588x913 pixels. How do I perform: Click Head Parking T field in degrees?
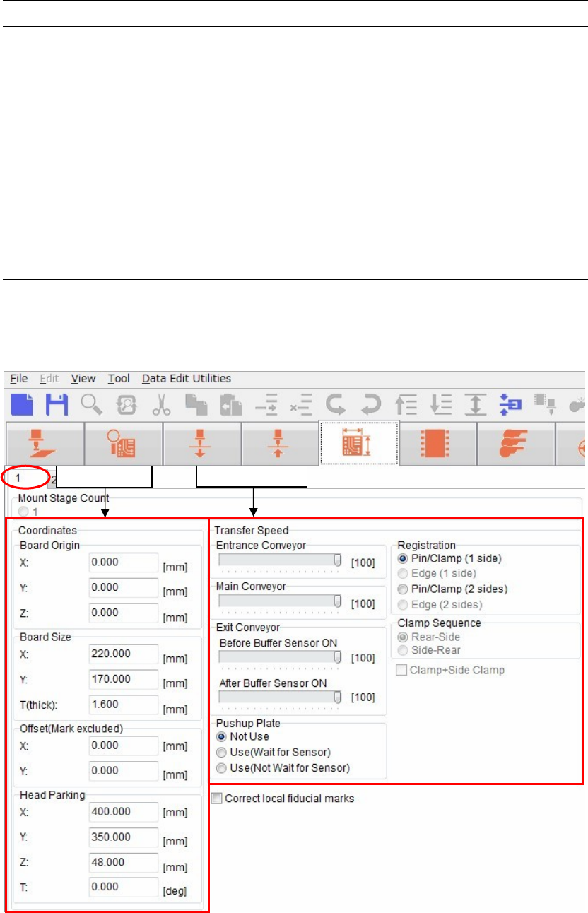[x=124, y=887]
